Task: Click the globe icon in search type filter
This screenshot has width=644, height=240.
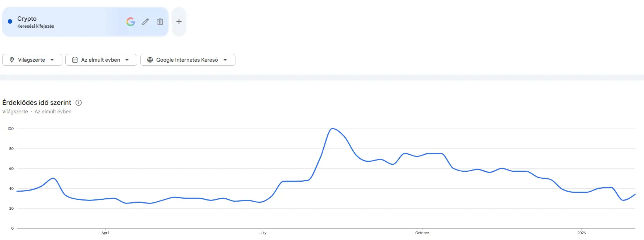Action: point(150,59)
